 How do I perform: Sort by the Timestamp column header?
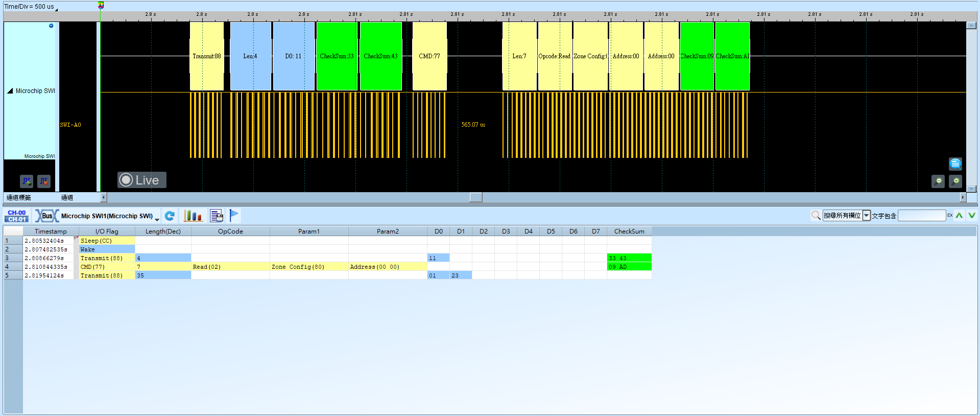[x=51, y=232]
